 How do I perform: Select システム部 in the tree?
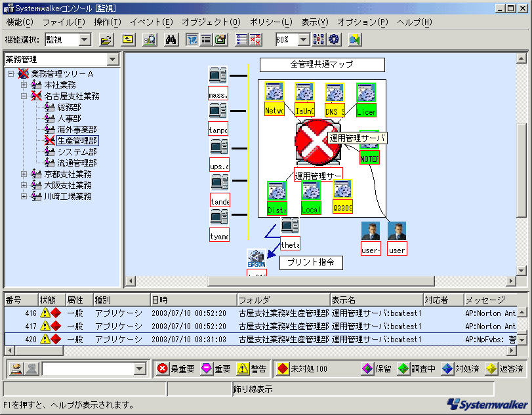click(x=77, y=151)
